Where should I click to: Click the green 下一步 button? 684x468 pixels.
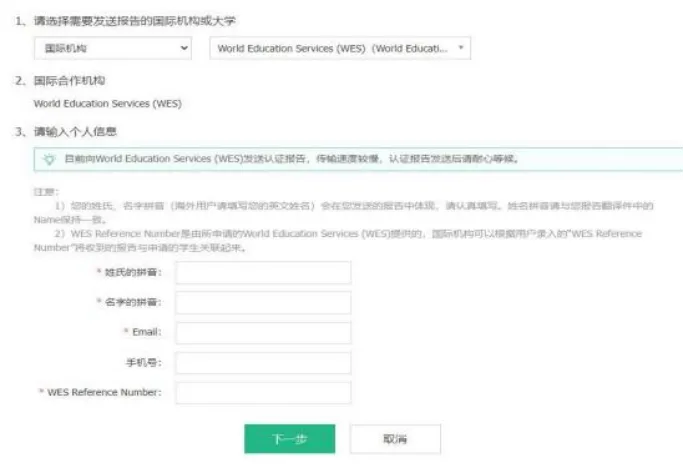[x=290, y=439]
